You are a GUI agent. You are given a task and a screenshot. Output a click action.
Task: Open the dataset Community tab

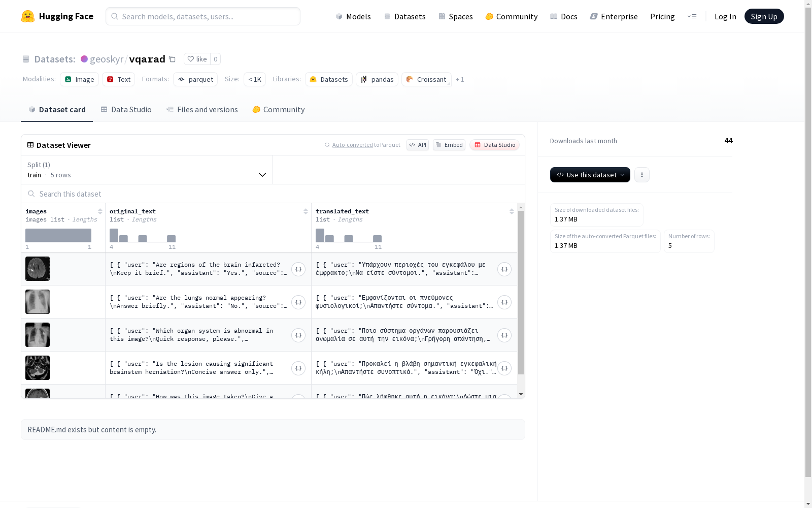[x=279, y=110]
